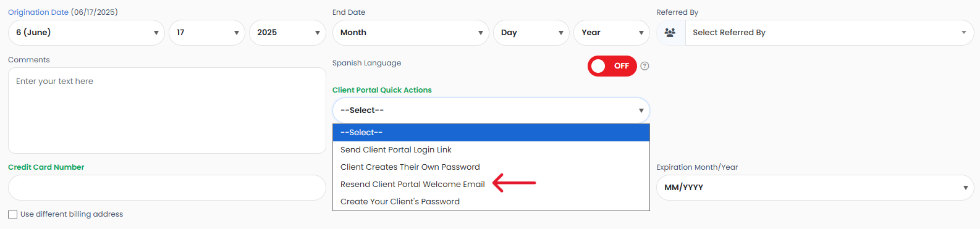Open the End Date Year dropdown
980x229 pixels.
pyautogui.click(x=612, y=33)
